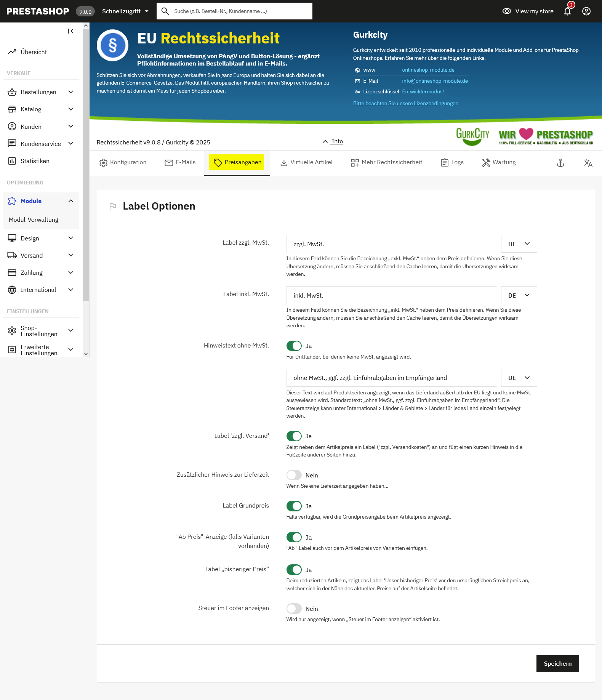Enable Zusätzlicher Hinweis zur Lieferzeit toggle

[x=294, y=475]
